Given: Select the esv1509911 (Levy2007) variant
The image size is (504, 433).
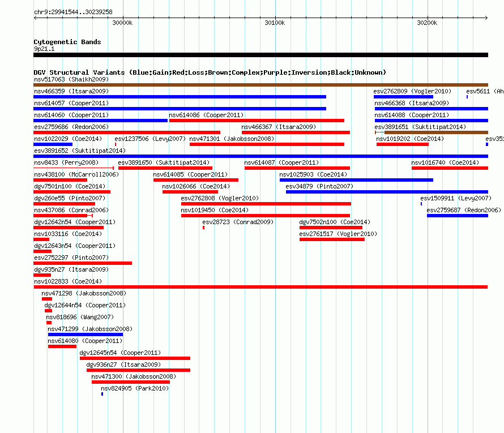Looking at the screenshot, I should point(421,204).
